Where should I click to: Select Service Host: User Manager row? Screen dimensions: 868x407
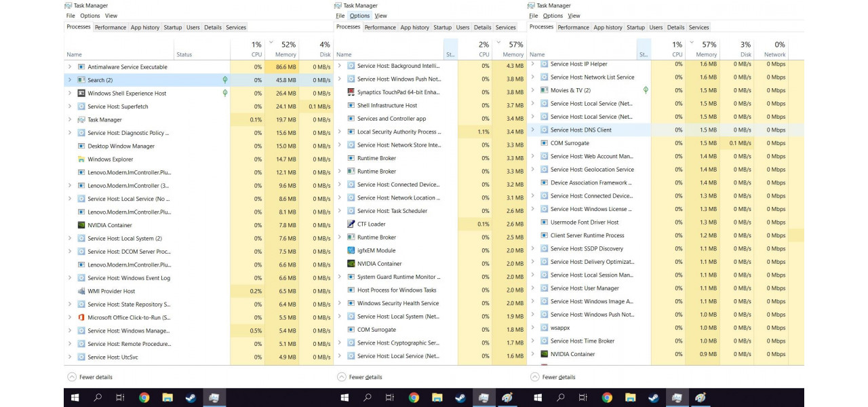click(x=666, y=288)
